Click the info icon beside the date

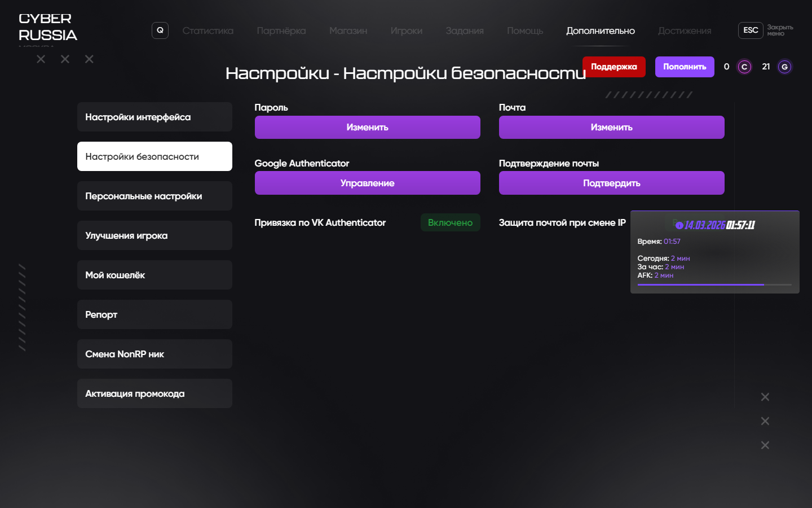[x=679, y=225]
